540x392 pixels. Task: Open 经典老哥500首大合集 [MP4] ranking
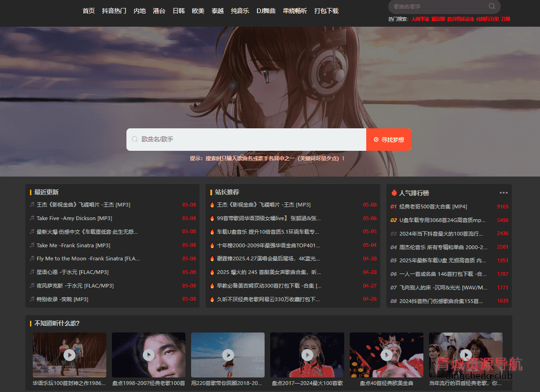433,207
